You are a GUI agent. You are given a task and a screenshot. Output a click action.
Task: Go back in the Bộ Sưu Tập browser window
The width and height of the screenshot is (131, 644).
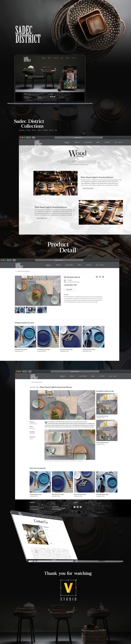click(x=24, y=371)
